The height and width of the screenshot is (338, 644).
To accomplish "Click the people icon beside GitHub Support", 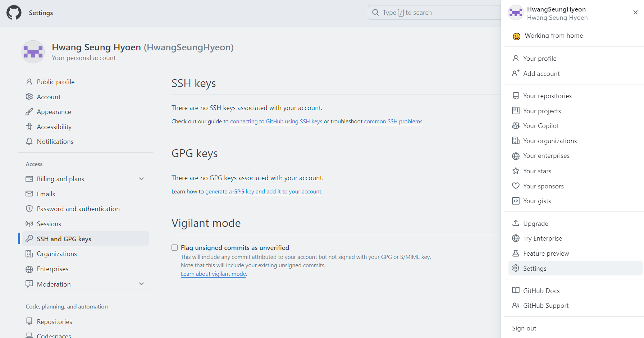I will pos(516,306).
